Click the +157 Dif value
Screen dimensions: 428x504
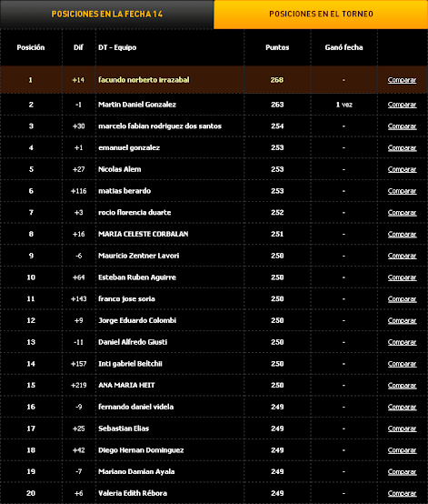[x=79, y=364]
